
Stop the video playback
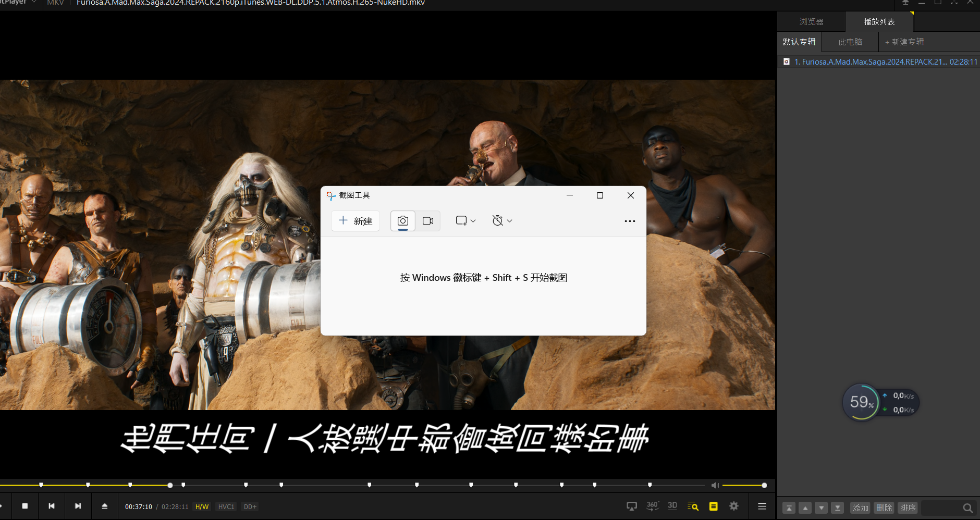(25, 506)
